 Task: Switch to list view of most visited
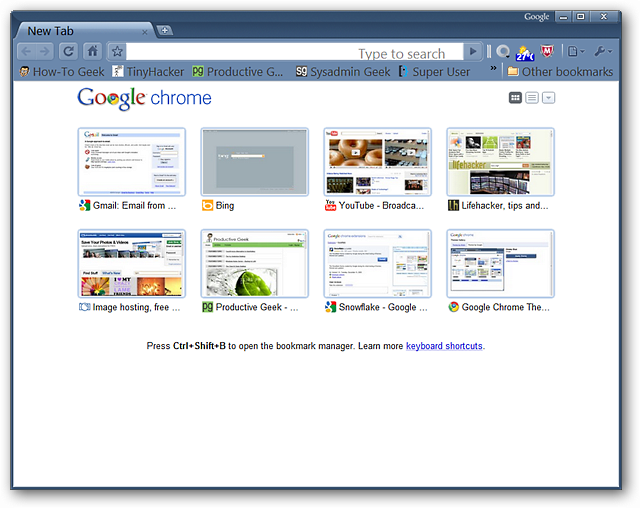[532, 98]
